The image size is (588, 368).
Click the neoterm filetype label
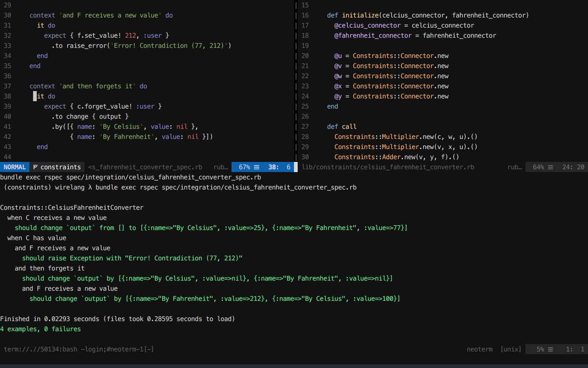click(x=480, y=349)
